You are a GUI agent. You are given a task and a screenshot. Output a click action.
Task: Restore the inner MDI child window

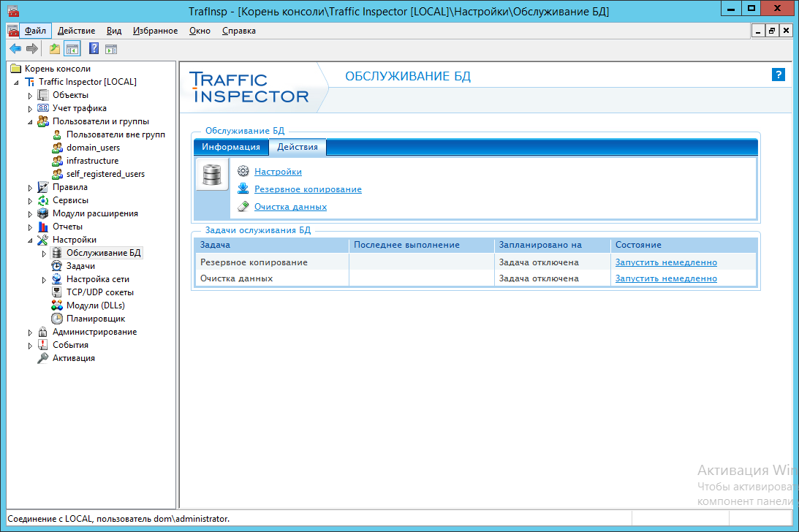coord(772,31)
